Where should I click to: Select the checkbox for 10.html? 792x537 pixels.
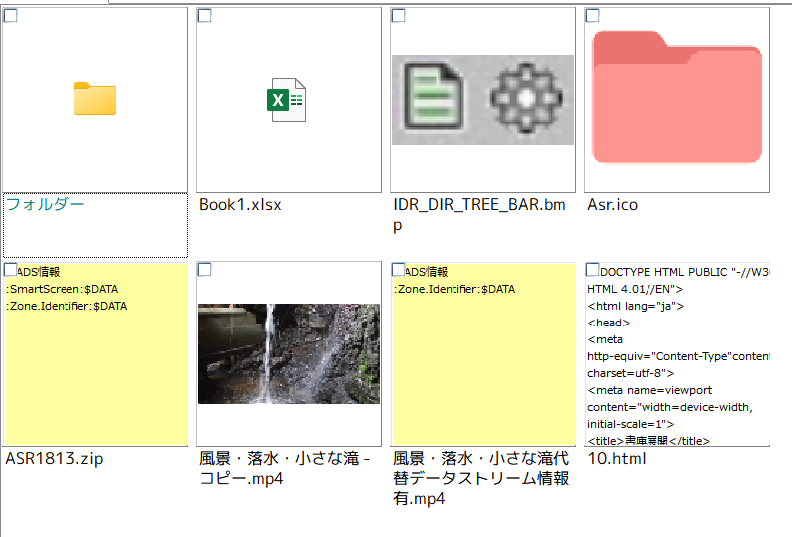(x=592, y=270)
